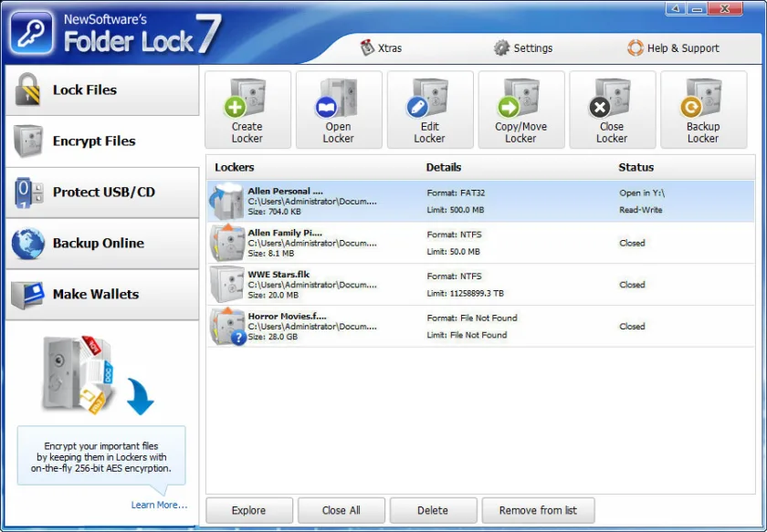Screen dimensions: 767x532
Task: Switch to the Lock Files section
Action: pos(102,90)
